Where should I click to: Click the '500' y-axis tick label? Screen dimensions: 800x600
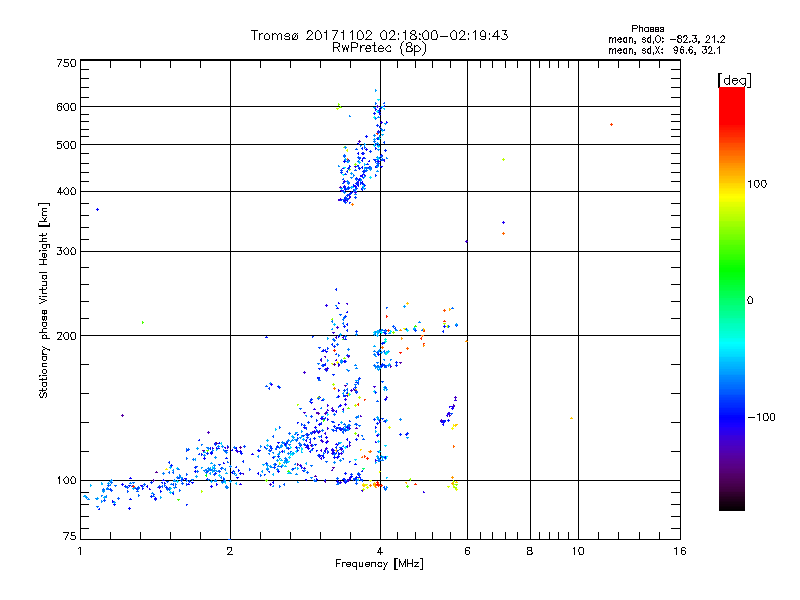(66, 145)
